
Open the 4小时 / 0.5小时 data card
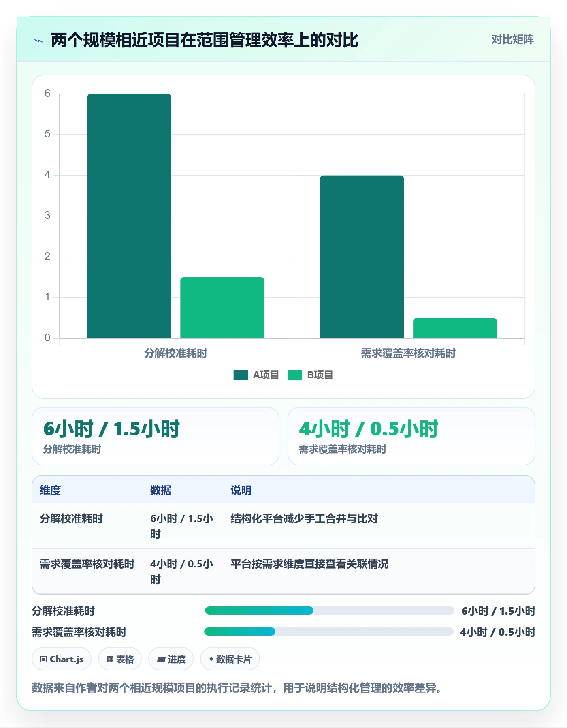click(411, 436)
